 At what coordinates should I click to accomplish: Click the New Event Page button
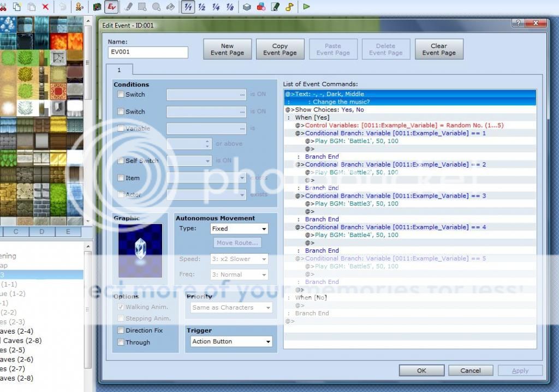pos(228,50)
